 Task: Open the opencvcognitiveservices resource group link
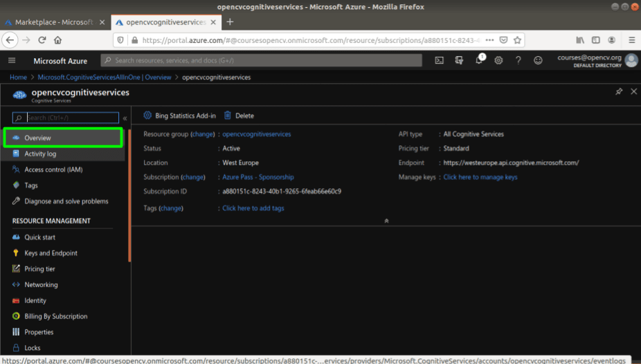[x=257, y=134]
